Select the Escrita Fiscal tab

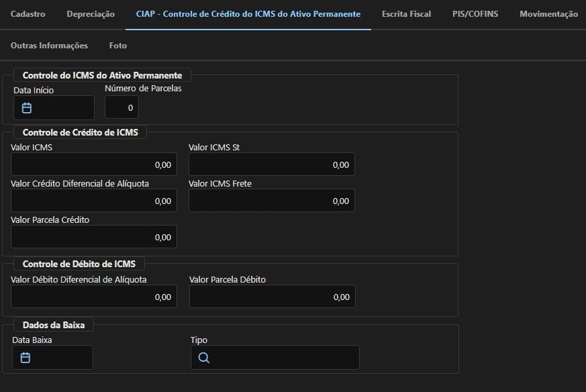click(406, 14)
